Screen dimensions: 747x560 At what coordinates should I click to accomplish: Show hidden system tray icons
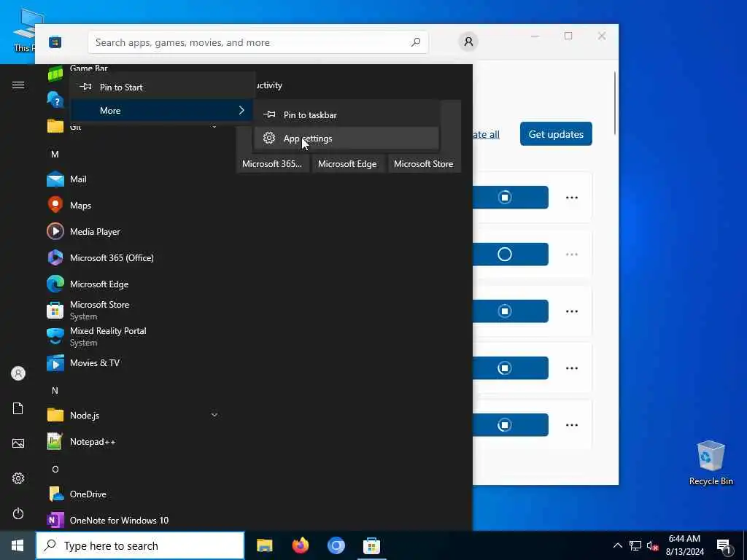(x=617, y=545)
